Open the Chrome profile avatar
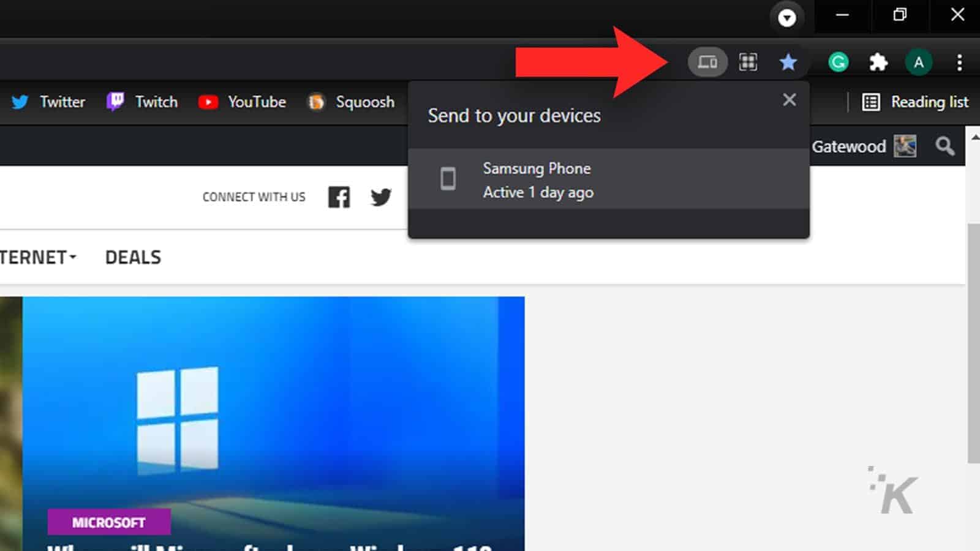This screenshot has height=551, width=980. [919, 62]
